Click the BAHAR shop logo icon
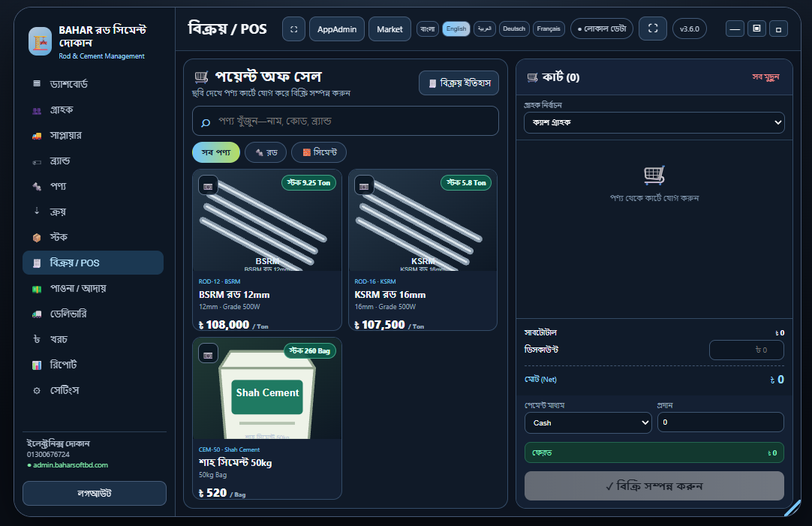 click(40, 41)
